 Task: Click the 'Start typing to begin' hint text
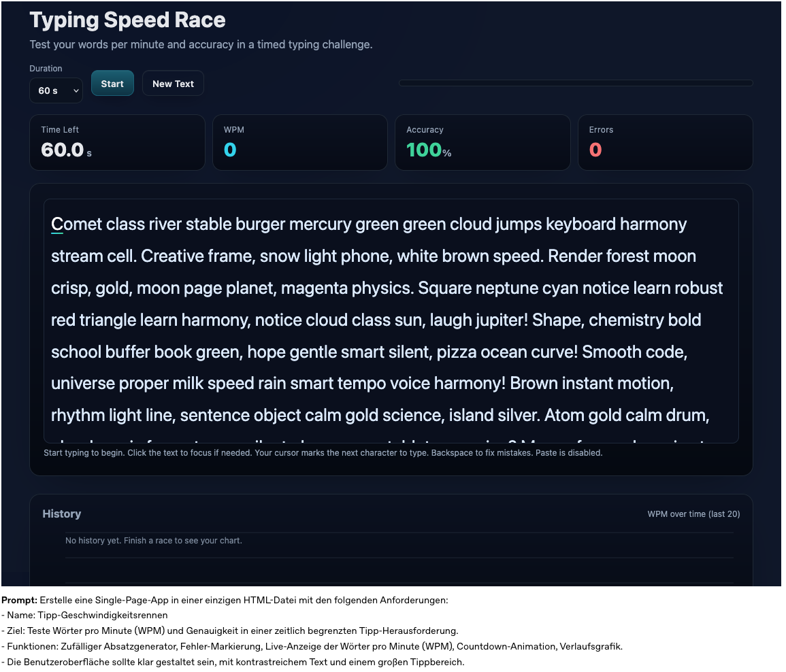323,453
